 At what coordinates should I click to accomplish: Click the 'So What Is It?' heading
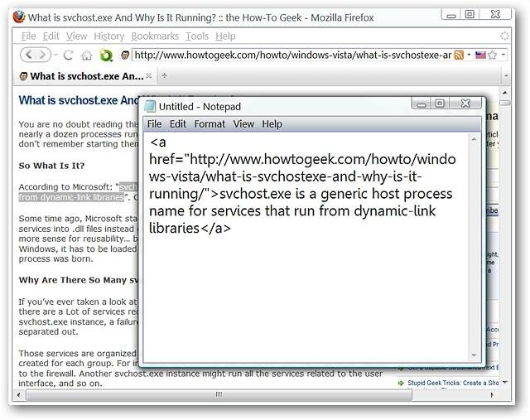tap(51, 166)
